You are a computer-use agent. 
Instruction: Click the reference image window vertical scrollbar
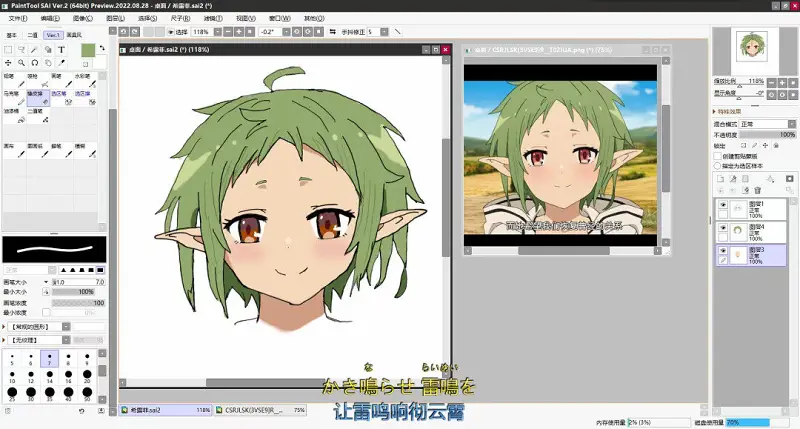coord(666,149)
